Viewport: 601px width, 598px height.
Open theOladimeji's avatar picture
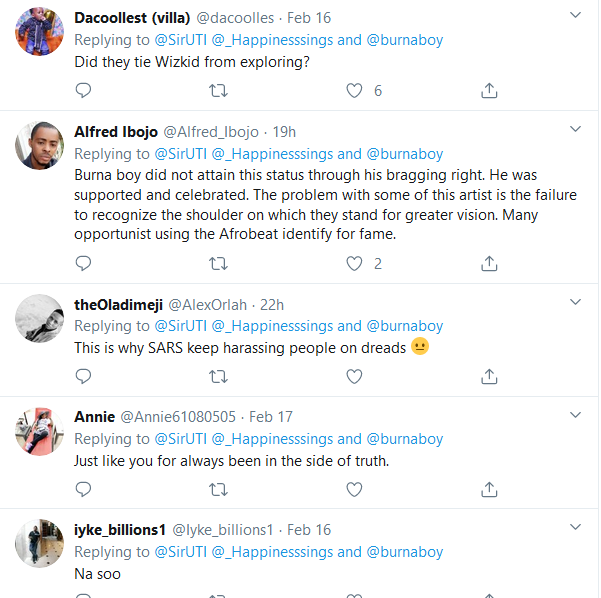click(x=41, y=317)
